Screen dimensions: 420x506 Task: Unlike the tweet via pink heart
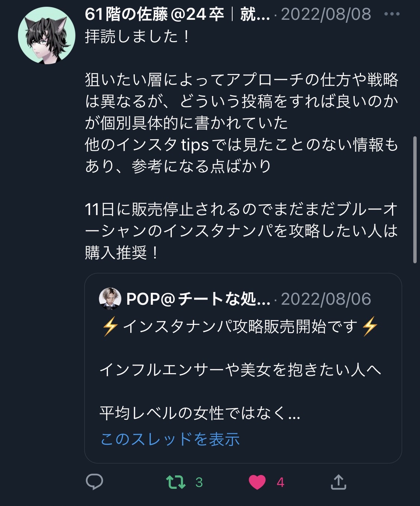(257, 482)
